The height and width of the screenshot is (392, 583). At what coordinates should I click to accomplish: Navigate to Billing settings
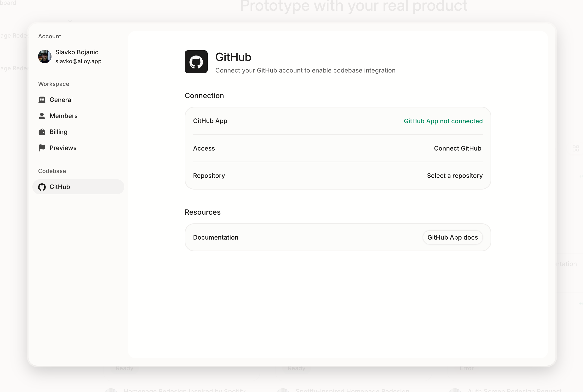click(58, 131)
